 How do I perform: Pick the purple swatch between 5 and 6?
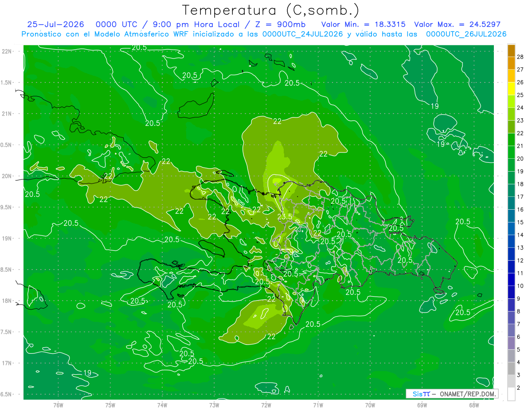(511, 343)
